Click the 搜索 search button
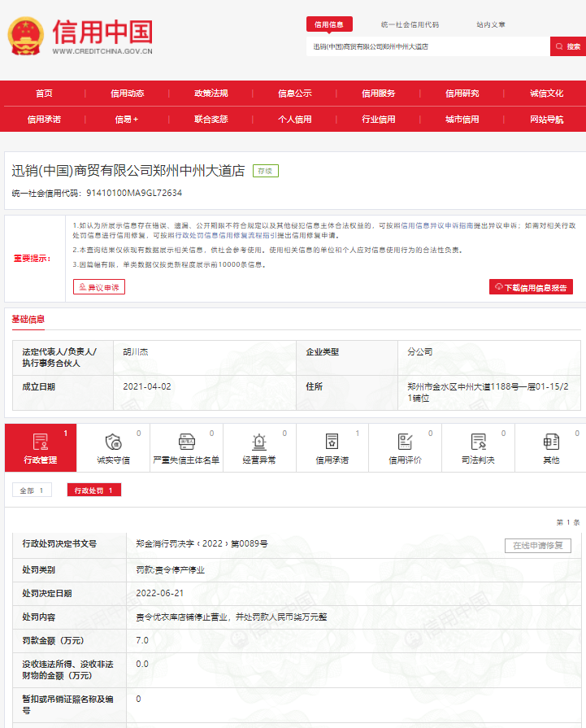The height and width of the screenshot is (728, 586). click(x=568, y=46)
